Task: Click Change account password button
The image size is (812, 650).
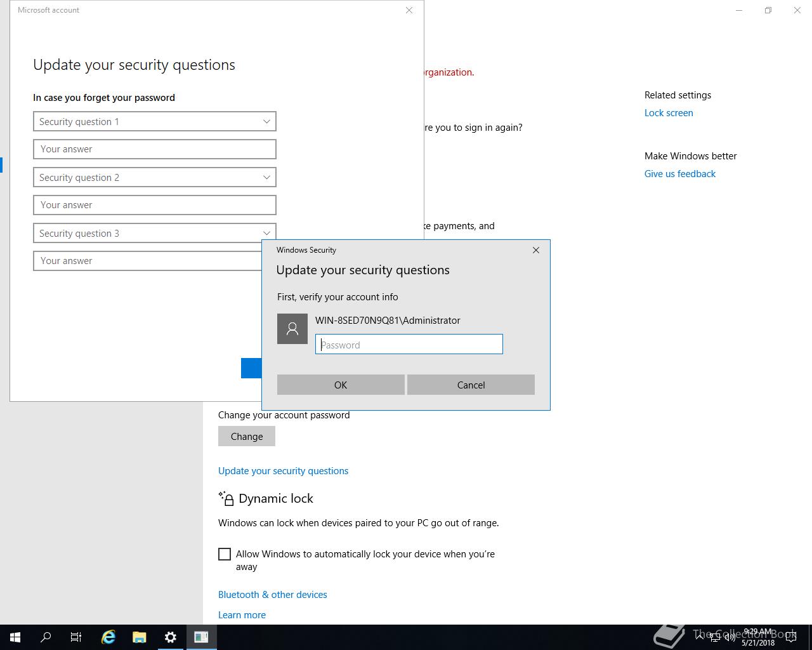Action: click(247, 436)
